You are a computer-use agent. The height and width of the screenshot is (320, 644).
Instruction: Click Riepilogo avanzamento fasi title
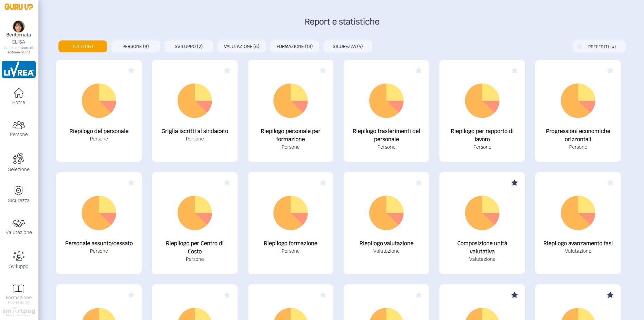(x=578, y=243)
